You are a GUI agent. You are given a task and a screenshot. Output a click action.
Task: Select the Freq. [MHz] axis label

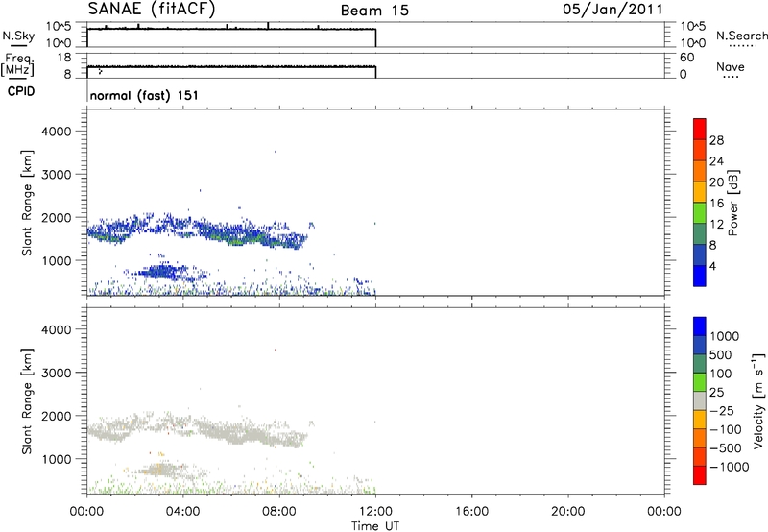[17, 65]
